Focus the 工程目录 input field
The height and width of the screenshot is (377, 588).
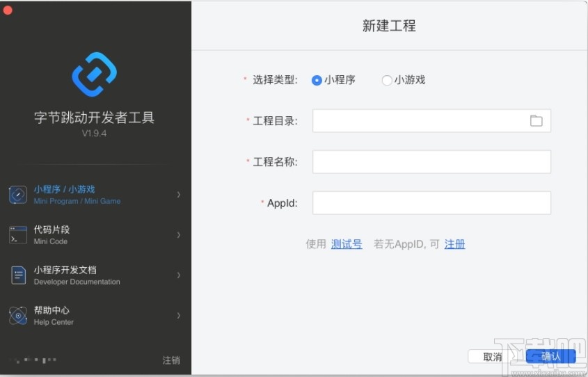pos(431,120)
